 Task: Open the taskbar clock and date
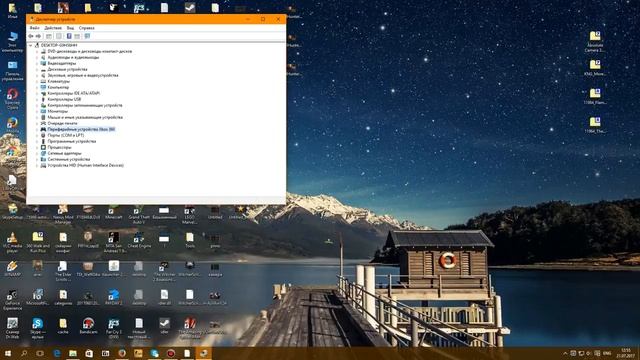(626, 353)
